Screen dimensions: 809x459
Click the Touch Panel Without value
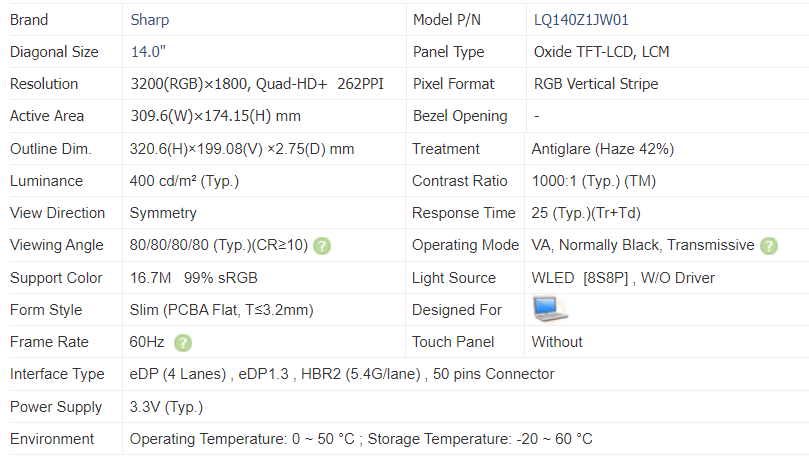click(557, 342)
